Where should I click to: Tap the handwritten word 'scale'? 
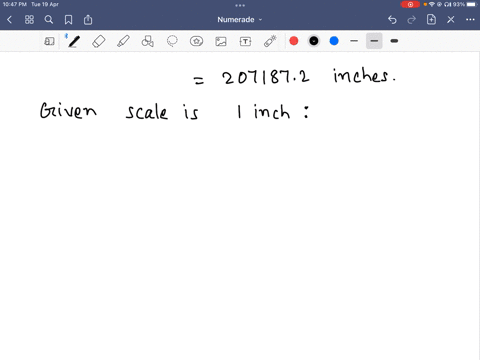[x=147, y=112]
